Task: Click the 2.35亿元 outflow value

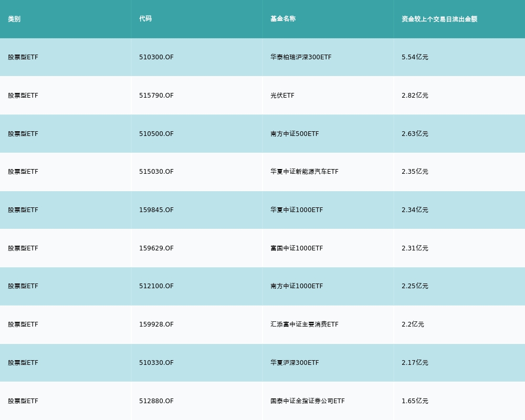Action: (x=415, y=172)
